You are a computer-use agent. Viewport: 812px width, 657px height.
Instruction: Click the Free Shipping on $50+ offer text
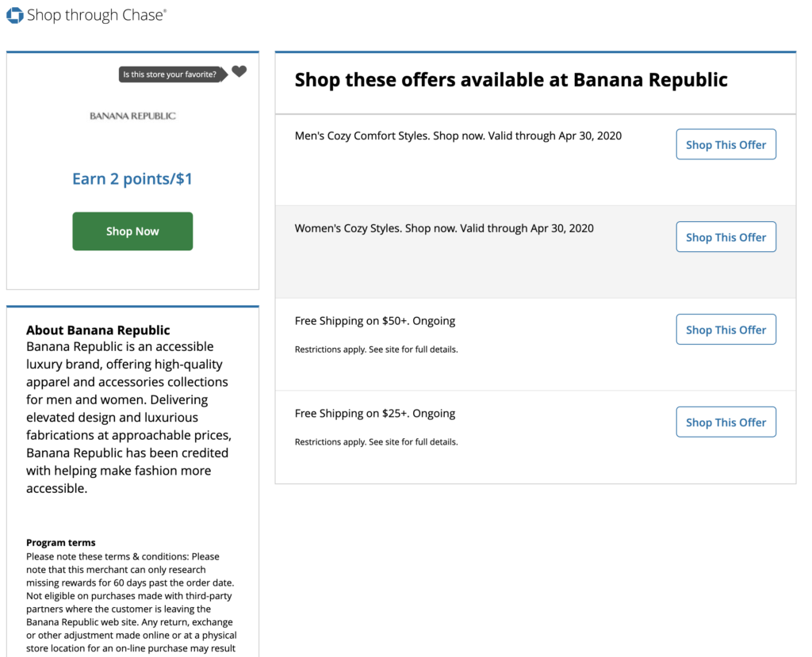tap(374, 321)
